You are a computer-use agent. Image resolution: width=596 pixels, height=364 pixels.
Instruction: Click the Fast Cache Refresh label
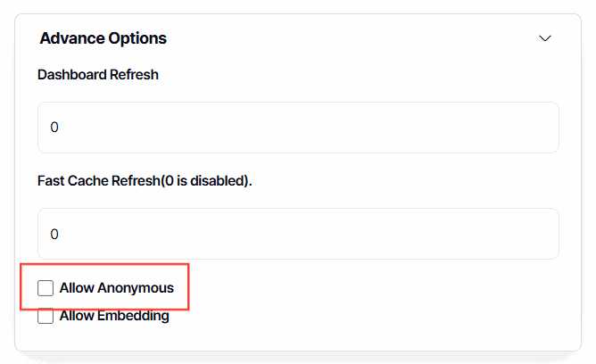pos(145,180)
